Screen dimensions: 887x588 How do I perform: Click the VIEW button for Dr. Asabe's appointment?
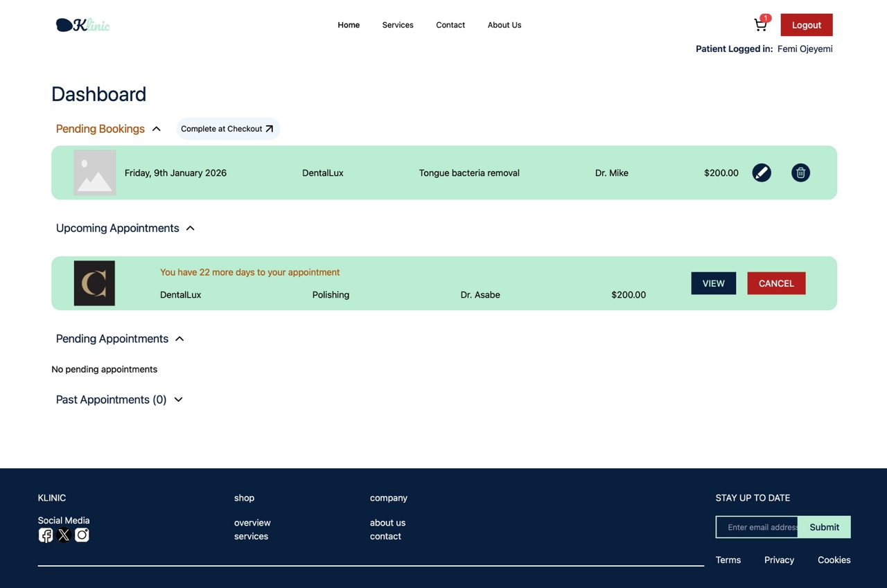pyautogui.click(x=713, y=283)
